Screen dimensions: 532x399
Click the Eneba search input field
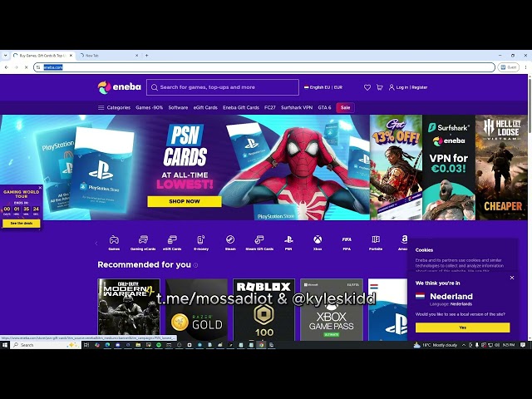[x=223, y=87]
